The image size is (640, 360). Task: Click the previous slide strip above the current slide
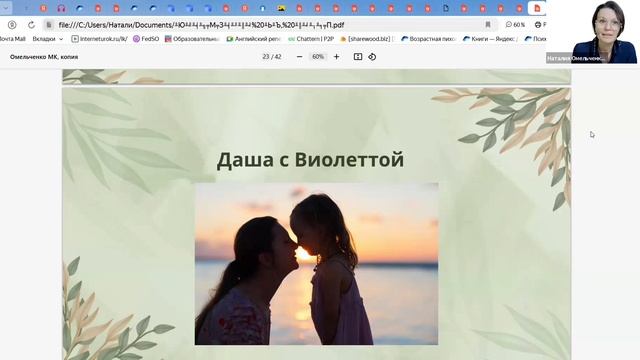pyautogui.click(x=316, y=77)
